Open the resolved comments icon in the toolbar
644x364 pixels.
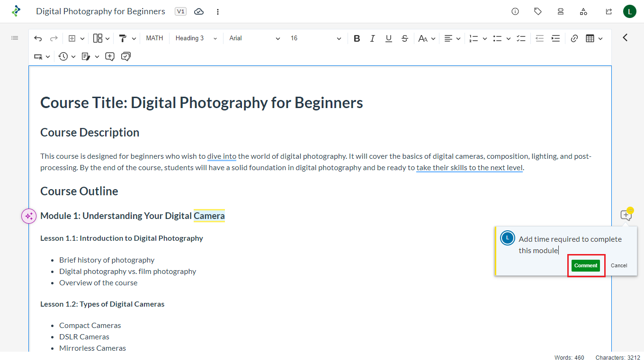click(x=126, y=56)
